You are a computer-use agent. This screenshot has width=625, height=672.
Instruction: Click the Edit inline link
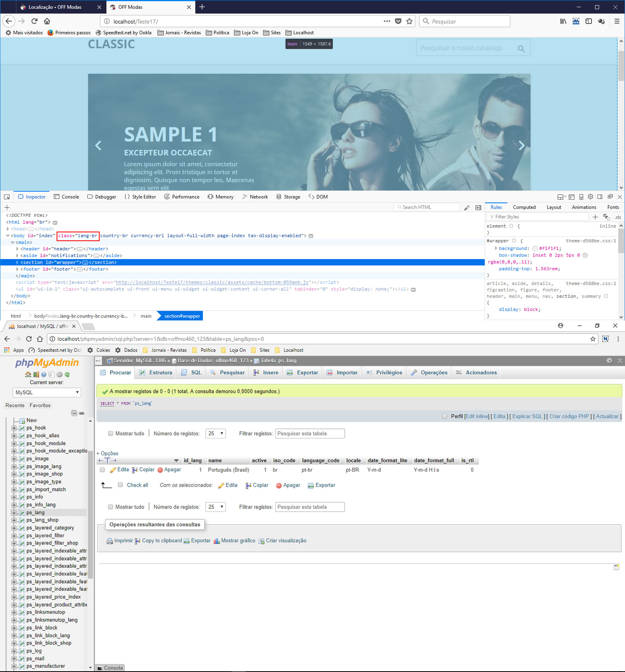(x=477, y=416)
